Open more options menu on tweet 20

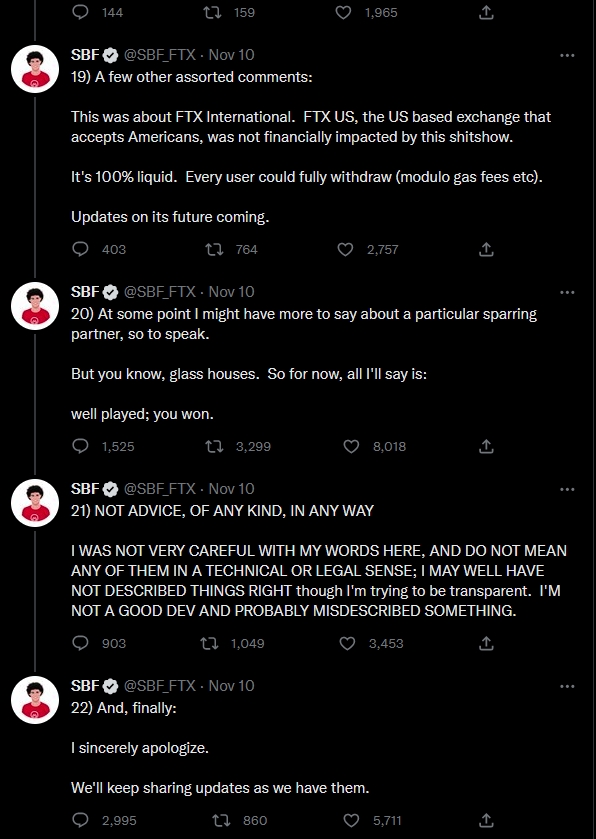click(567, 292)
